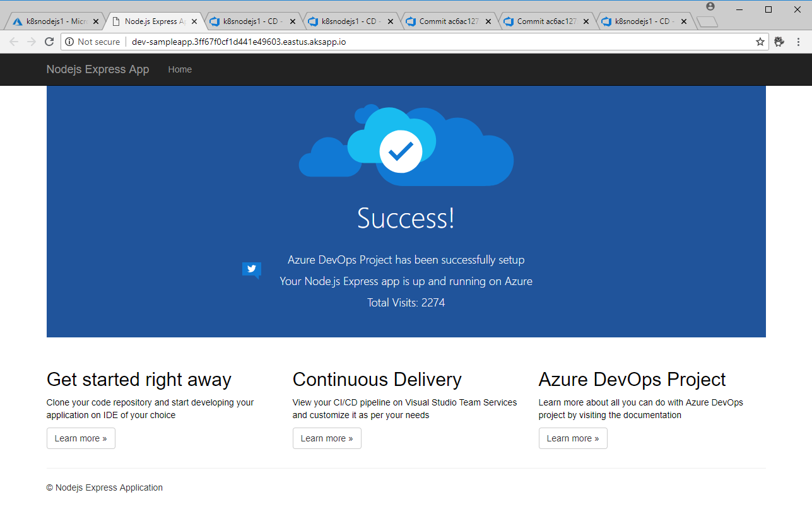Bookmark this page with the star icon
Screen dimensions: 812x519
click(760, 42)
